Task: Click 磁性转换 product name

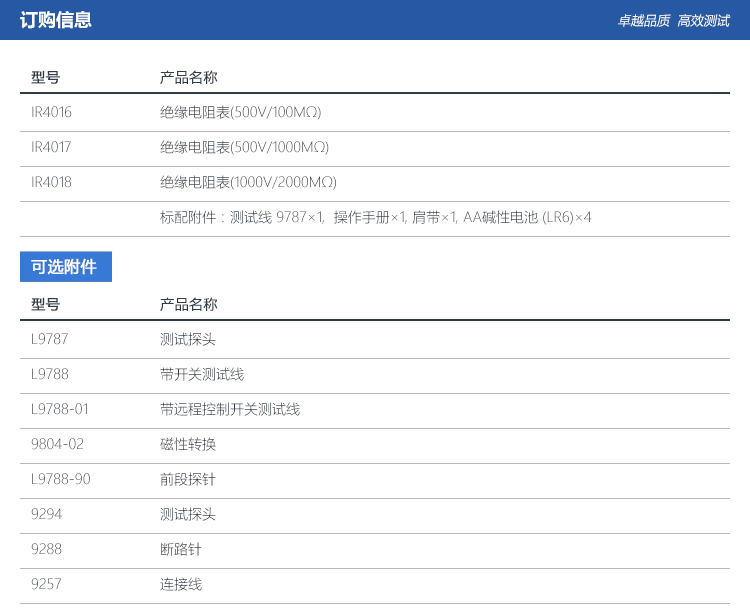Action: 187,444
